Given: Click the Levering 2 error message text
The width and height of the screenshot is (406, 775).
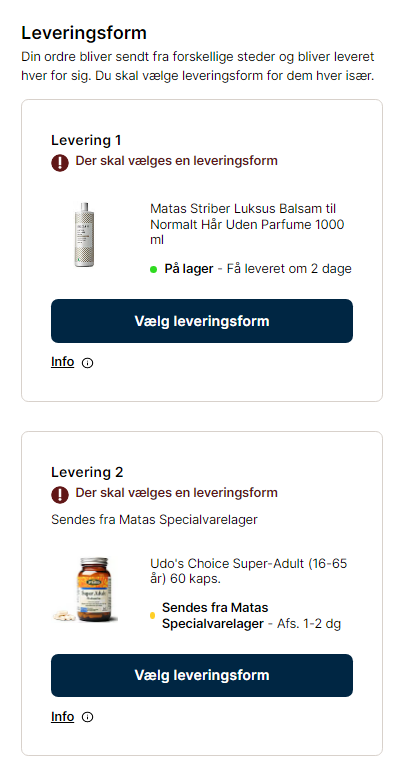Looking at the screenshot, I should (177, 492).
